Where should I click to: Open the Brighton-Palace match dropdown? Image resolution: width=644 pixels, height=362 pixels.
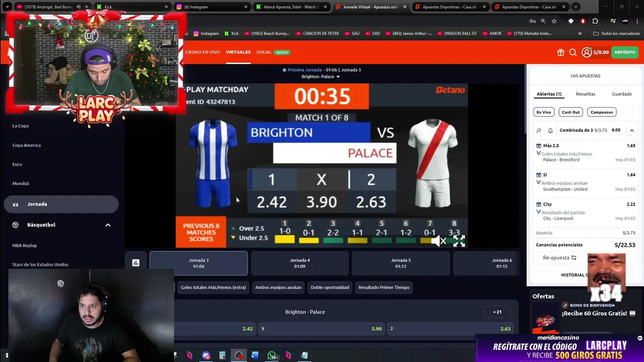click(320, 76)
